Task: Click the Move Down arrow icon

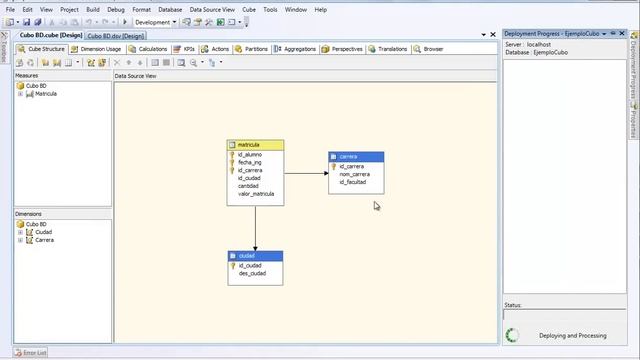Action: (x=140, y=62)
